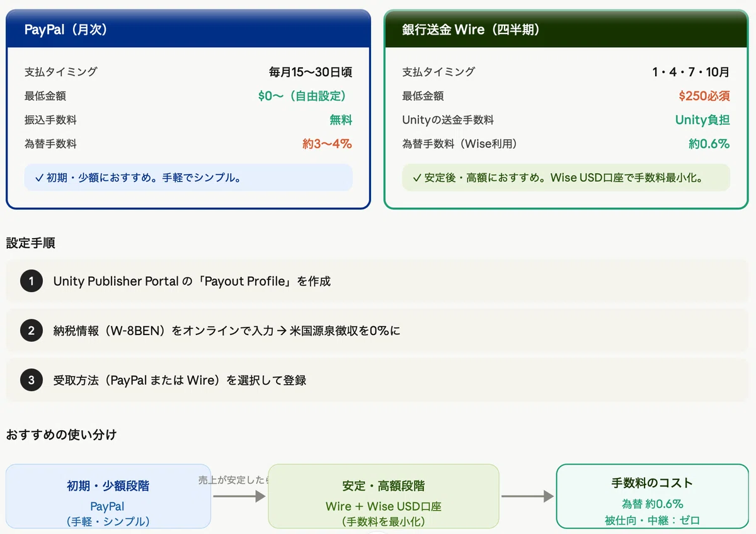Click the 設定手順 section heading
Image resolution: width=756 pixels, height=534 pixels.
click(31, 243)
